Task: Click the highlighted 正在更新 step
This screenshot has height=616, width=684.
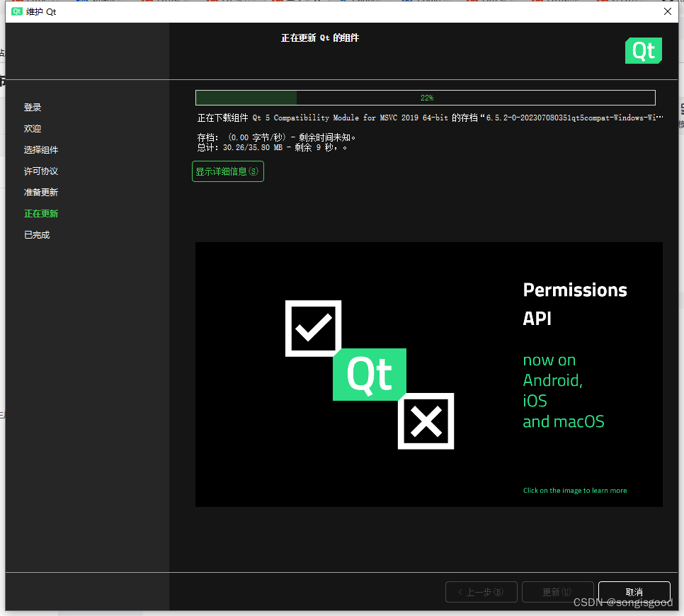Action: (40, 213)
